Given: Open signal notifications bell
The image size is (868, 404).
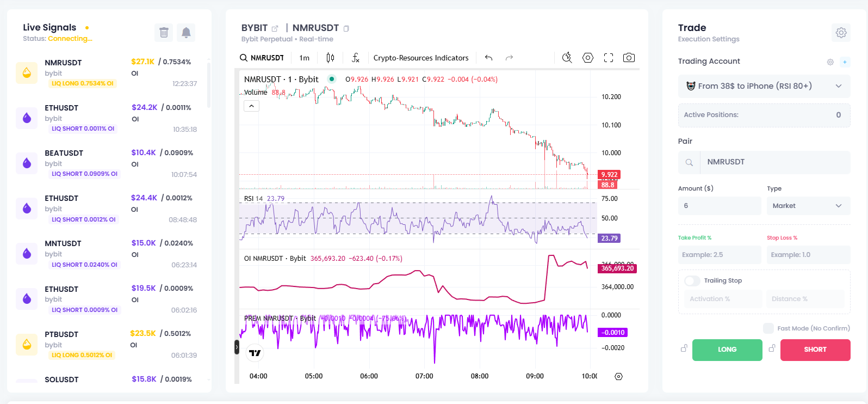Looking at the screenshot, I should pos(186,33).
